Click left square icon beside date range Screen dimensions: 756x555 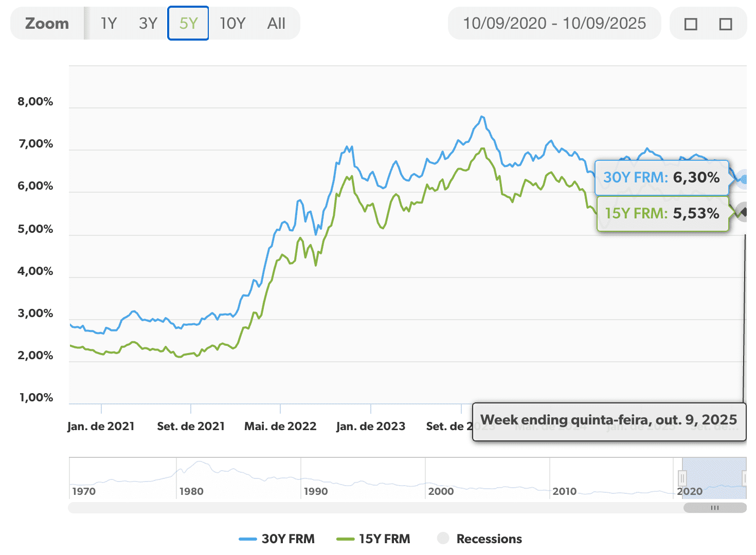691,24
